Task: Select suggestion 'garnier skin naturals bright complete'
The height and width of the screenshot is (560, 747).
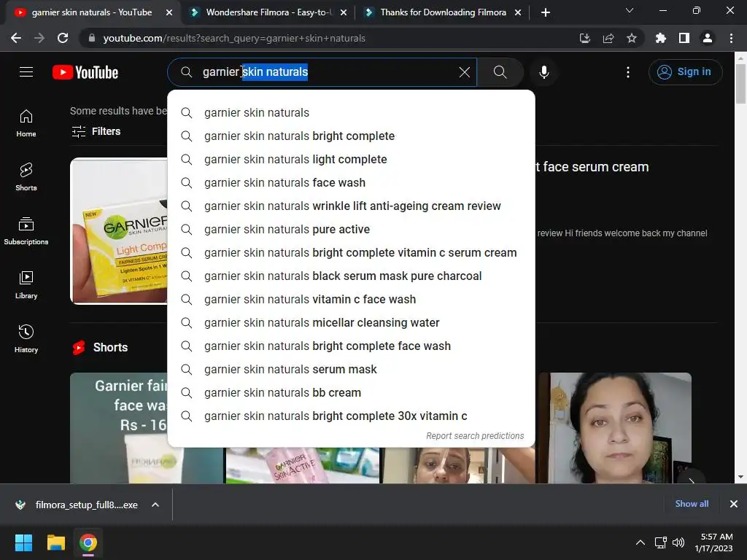Action: [x=351, y=136]
